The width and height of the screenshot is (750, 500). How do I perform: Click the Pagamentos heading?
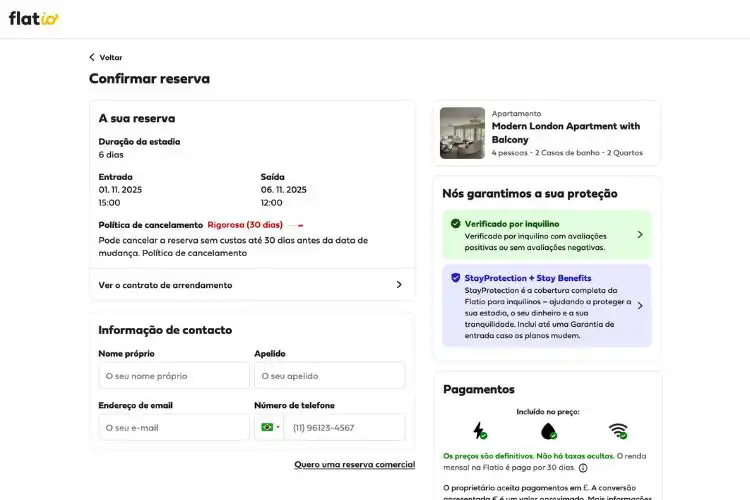click(479, 389)
